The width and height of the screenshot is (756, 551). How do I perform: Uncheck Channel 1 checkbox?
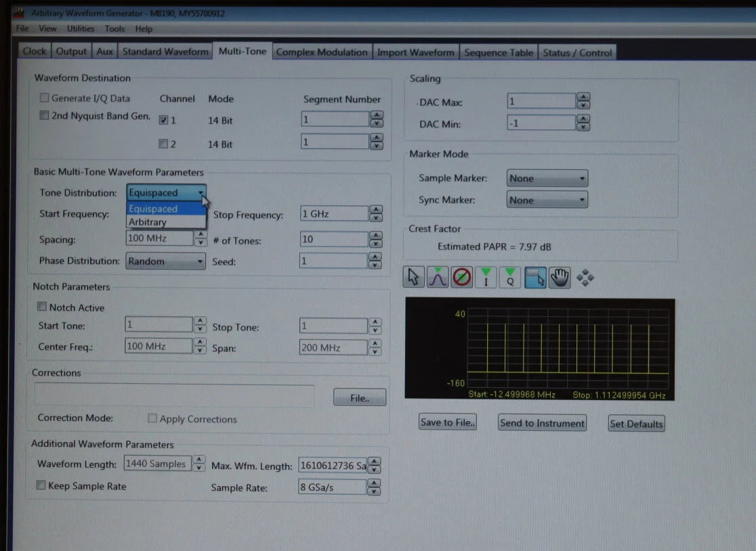point(163,120)
